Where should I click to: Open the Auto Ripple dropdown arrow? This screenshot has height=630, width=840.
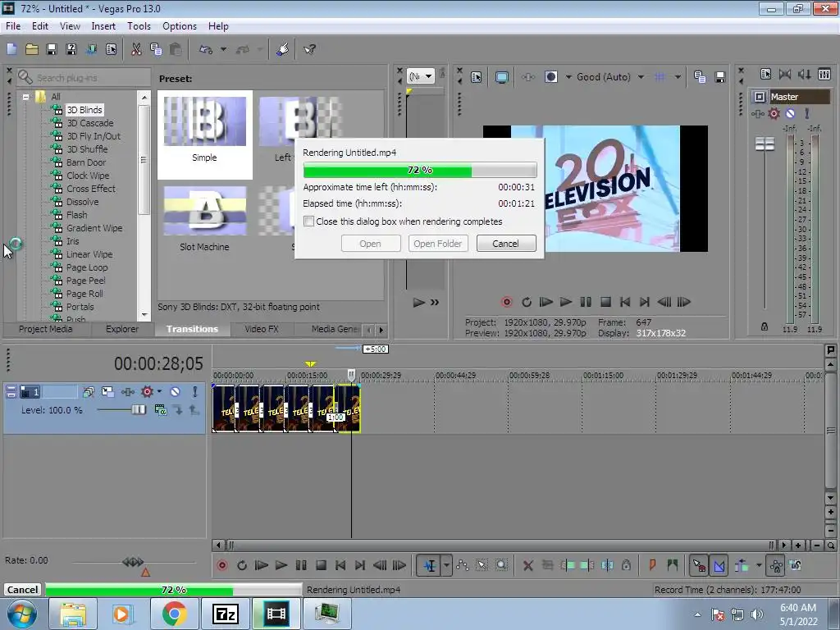(x=759, y=565)
